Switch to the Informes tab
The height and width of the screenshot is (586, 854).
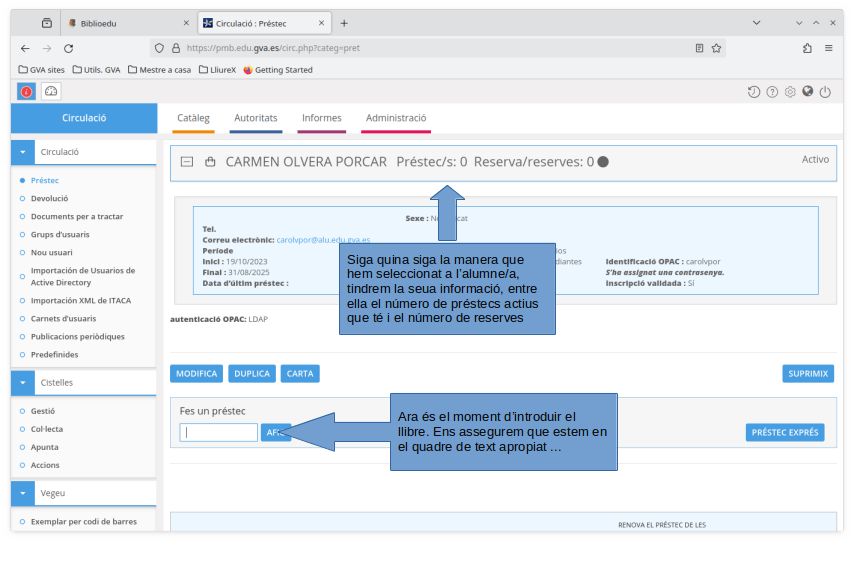coord(322,118)
